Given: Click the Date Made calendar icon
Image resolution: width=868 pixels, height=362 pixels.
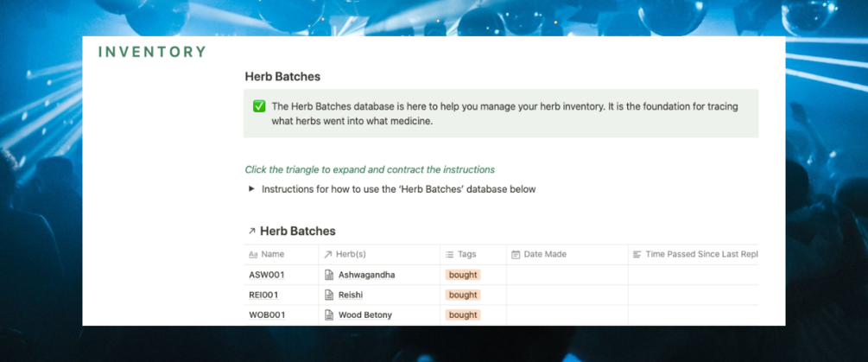Looking at the screenshot, I should (516, 255).
